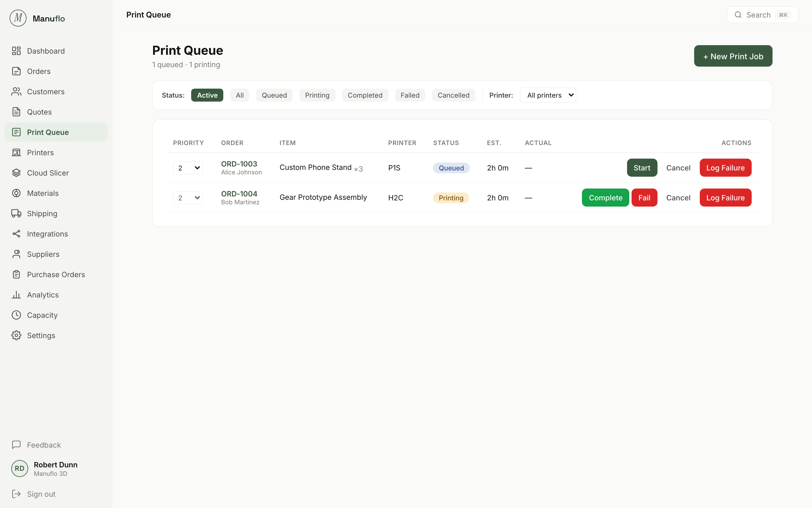This screenshot has width=812, height=508.
Task: Filter jobs by Printing status
Action: (317, 95)
